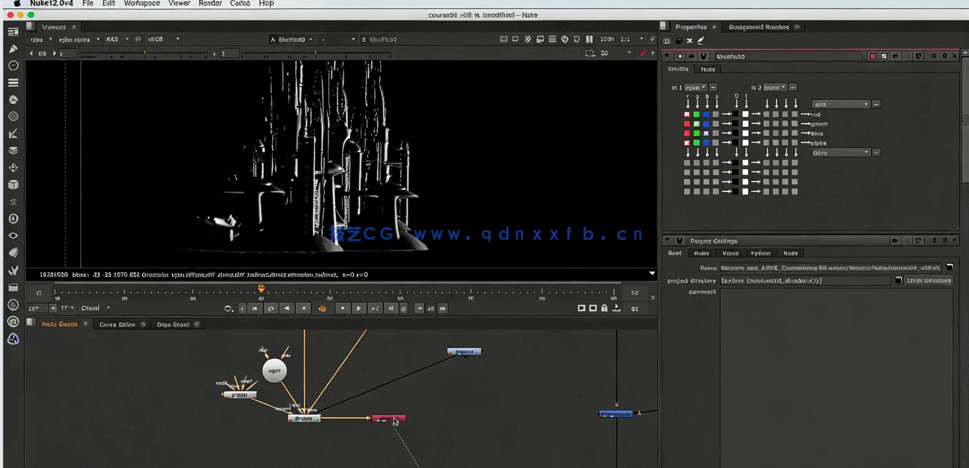Click the play backward button

tap(287, 309)
